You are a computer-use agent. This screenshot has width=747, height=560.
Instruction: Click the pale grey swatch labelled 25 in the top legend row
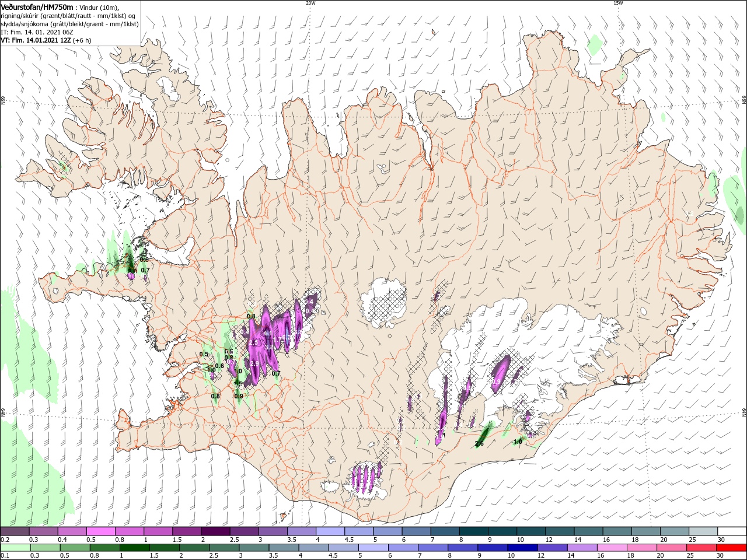(x=703, y=531)
